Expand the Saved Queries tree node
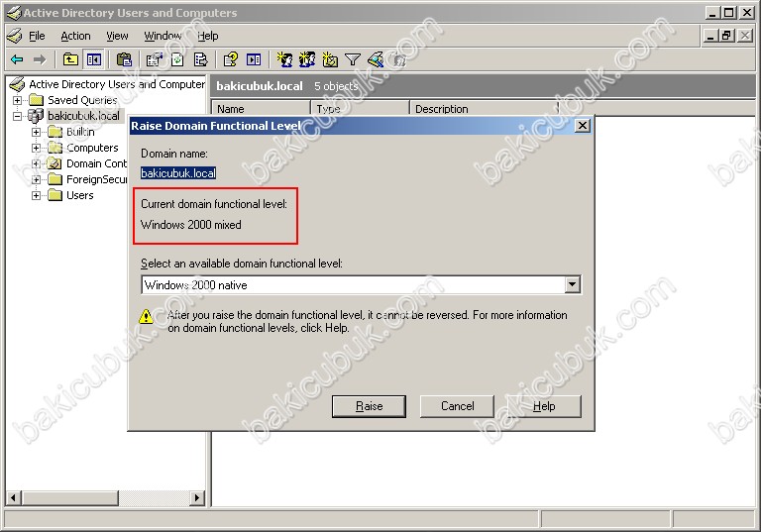Screen dimensions: 761x532 pyautogui.click(x=17, y=100)
